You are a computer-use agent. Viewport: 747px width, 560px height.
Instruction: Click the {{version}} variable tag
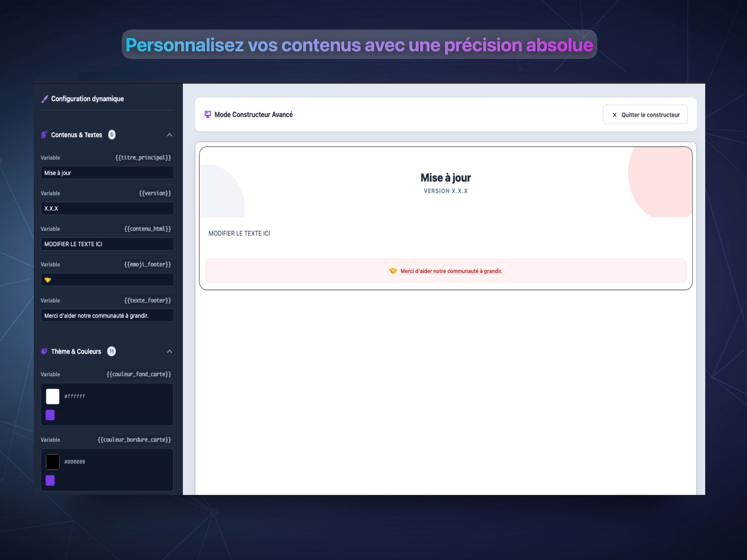click(x=155, y=193)
